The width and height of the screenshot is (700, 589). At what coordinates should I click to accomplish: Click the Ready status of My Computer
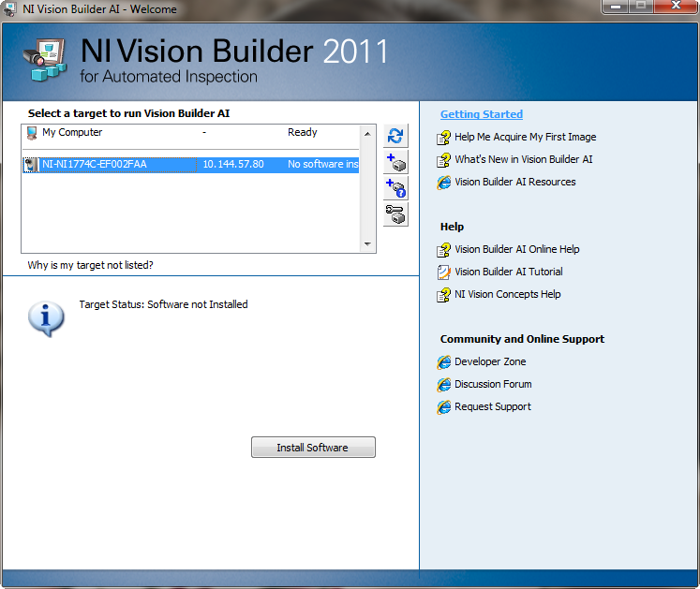click(x=303, y=133)
